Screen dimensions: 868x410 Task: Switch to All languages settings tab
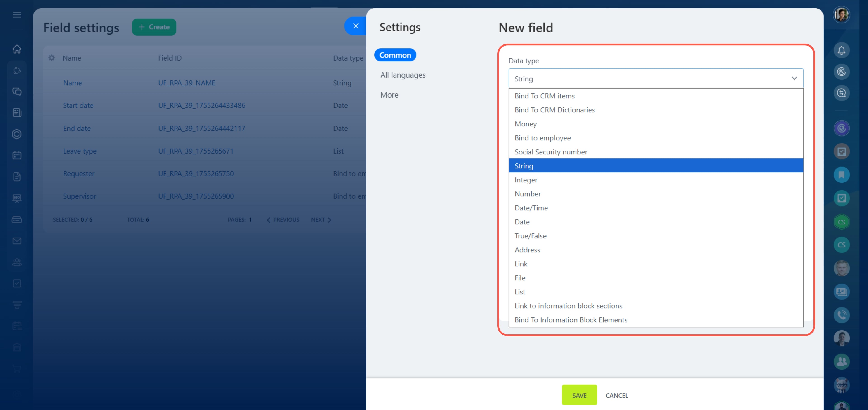click(x=403, y=75)
